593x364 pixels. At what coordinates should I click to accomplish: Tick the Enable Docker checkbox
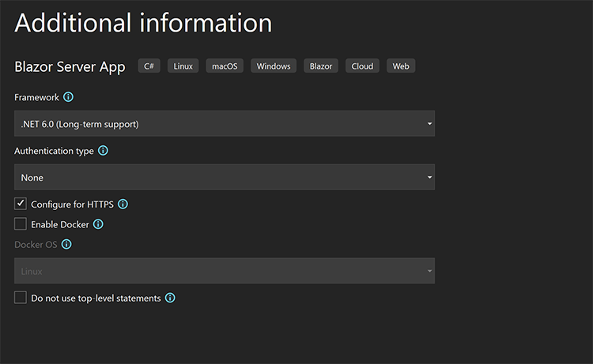pos(21,224)
